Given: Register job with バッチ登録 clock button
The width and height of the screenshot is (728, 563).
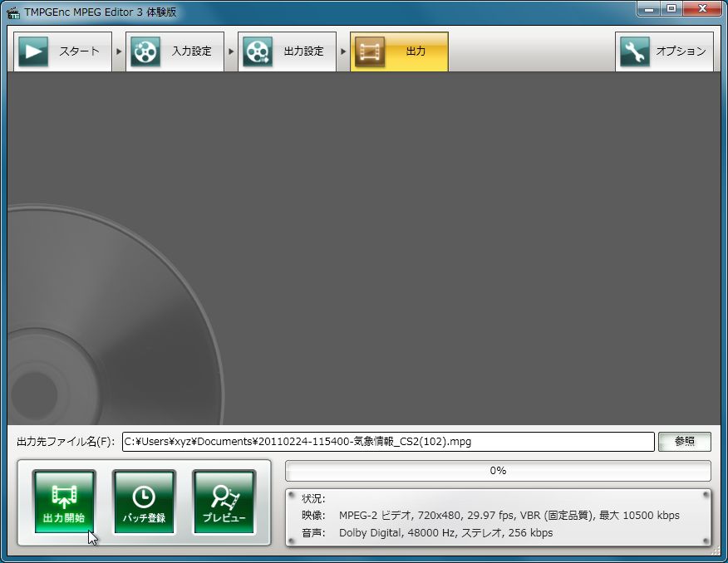Looking at the screenshot, I should tap(144, 502).
